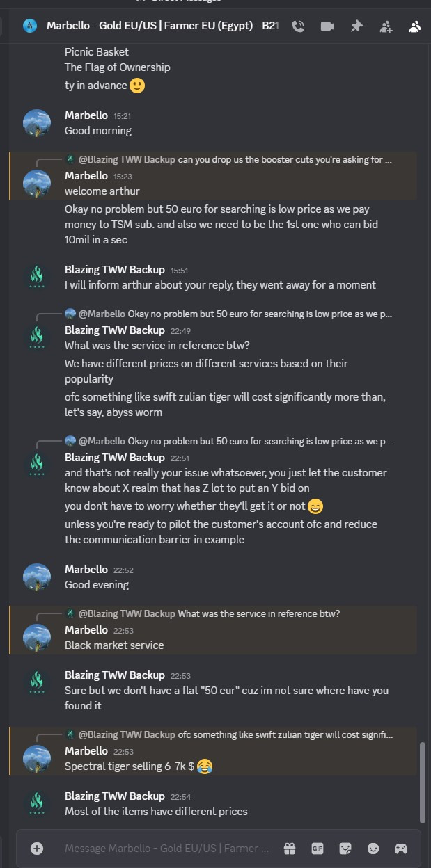Jump to reply 'What was the service in reference btw?'
This screenshot has width=431, height=868.
point(209,613)
